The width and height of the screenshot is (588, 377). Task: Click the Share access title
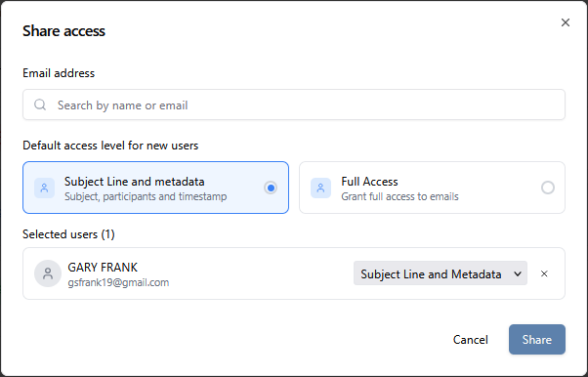[x=63, y=30]
